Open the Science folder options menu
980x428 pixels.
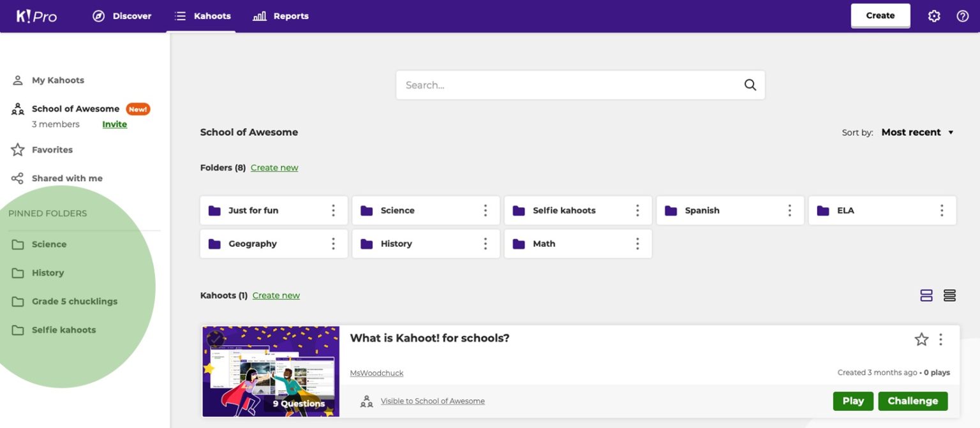485,210
